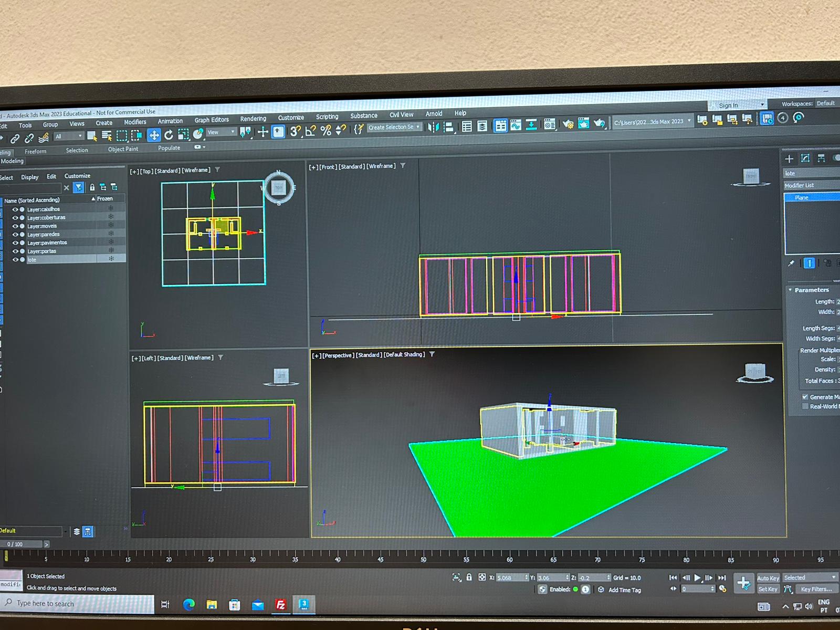
Task: Click the Bind to Space Warp icon
Action: (44, 138)
